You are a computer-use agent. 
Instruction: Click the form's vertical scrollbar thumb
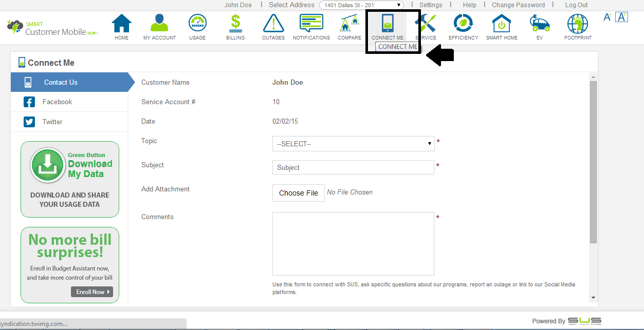594,162
